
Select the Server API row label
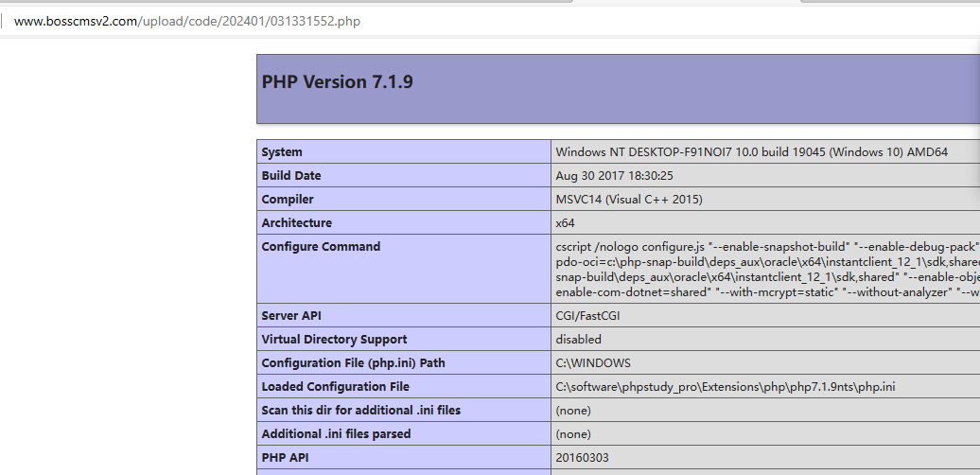tap(294, 316)
